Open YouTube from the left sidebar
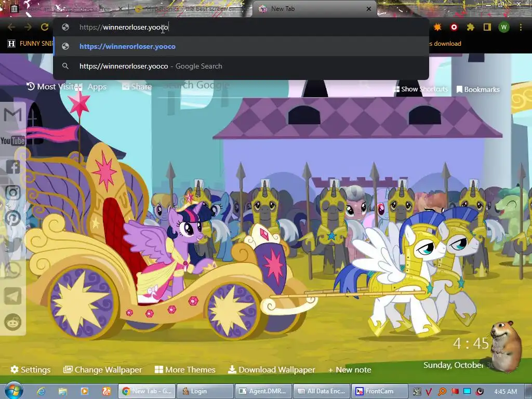This screenshot has height=399, width=532. point(12,140)
